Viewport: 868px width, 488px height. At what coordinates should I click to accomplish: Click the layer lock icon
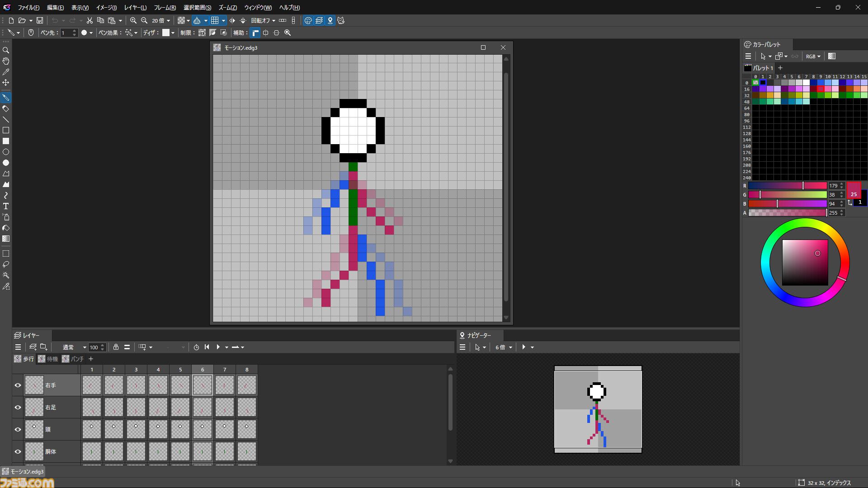[x=116, y=347]
